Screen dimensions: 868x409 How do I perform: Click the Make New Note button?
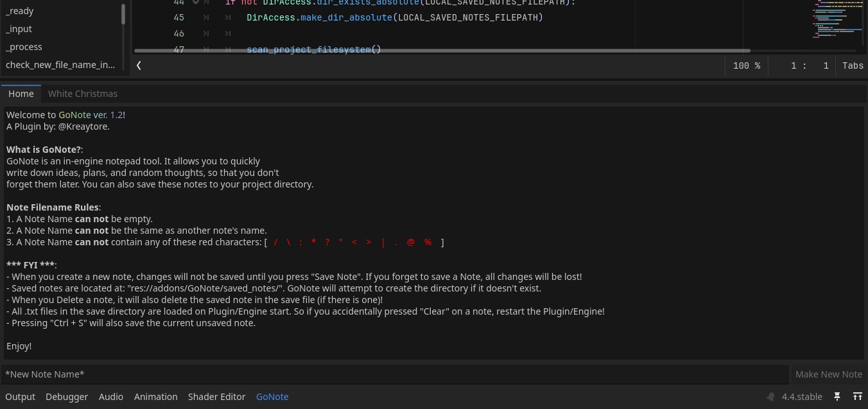coord(828,374)
